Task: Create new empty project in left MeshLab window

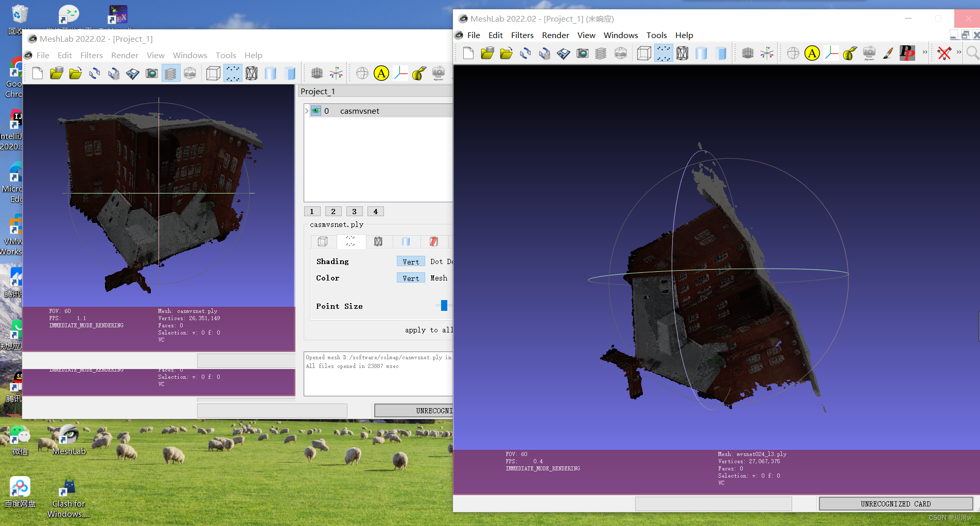Action: click(x=38, y=74)
